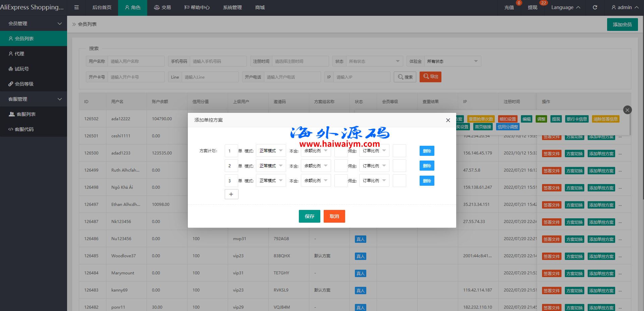Screen dimensions: 644x311
Task: Open the 系统管理 top menu item
Action: [x=232, y=7]
